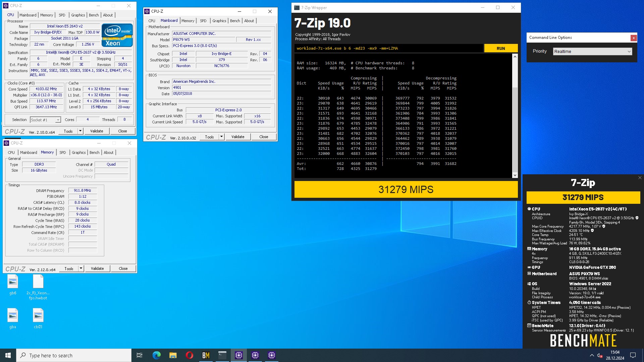644x362 pixels.
Task: Click the taskbar clock showing 15:04
Action: (x=615, y=355)
